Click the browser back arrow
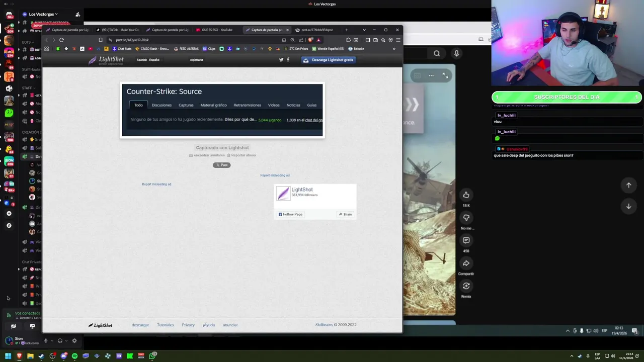Image resolution: width=644 pixels, height=362 pixels. tap(47, 40)
